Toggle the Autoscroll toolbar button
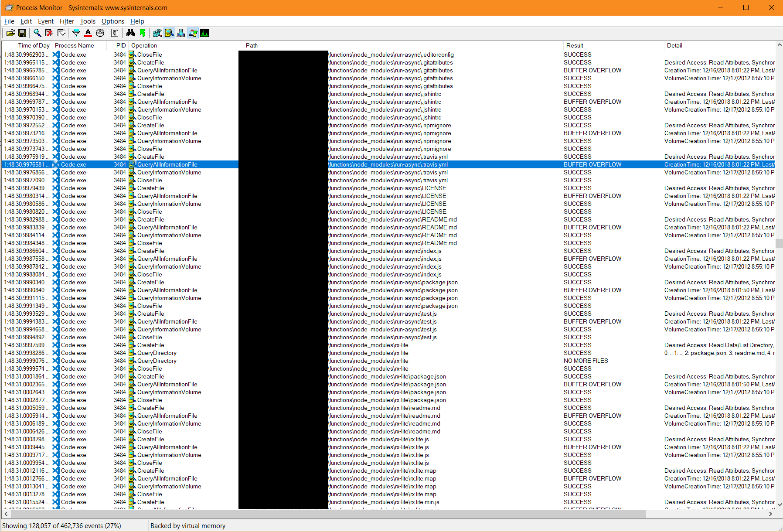The image size is (783, 532). coord(49,33)
